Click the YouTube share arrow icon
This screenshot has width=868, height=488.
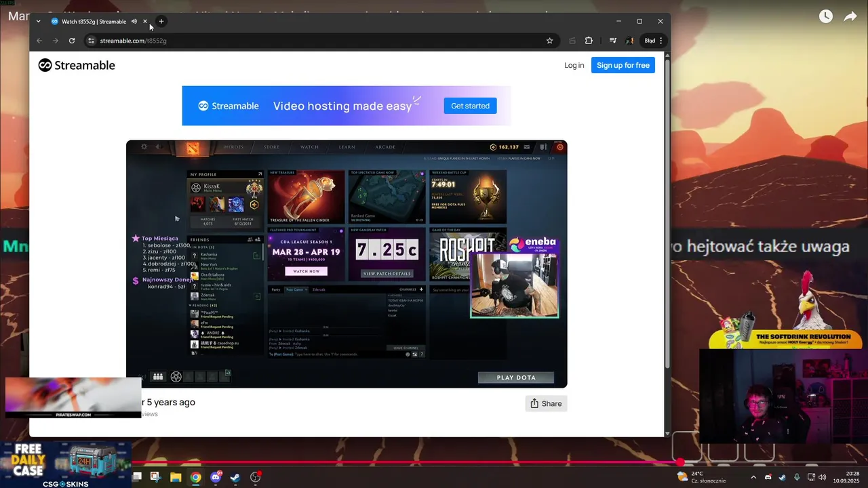tap(850, 16)
